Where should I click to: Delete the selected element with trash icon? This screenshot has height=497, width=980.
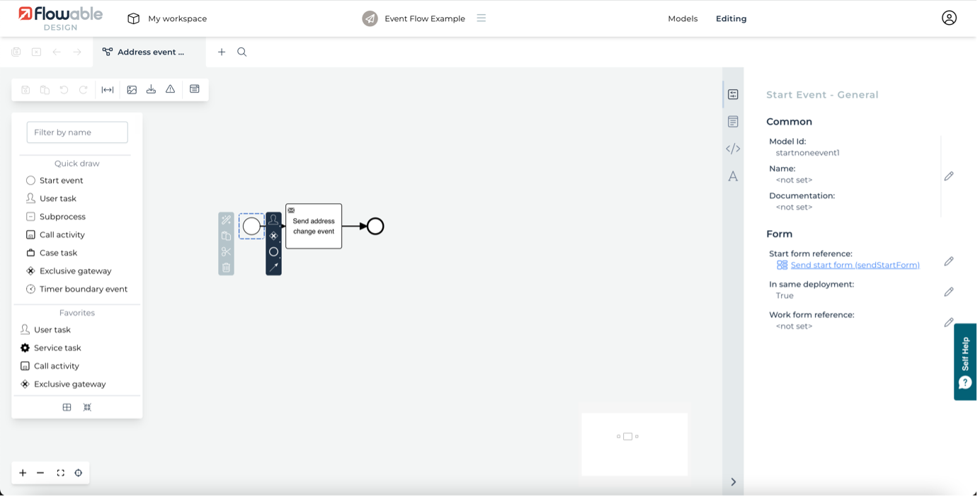226,268
